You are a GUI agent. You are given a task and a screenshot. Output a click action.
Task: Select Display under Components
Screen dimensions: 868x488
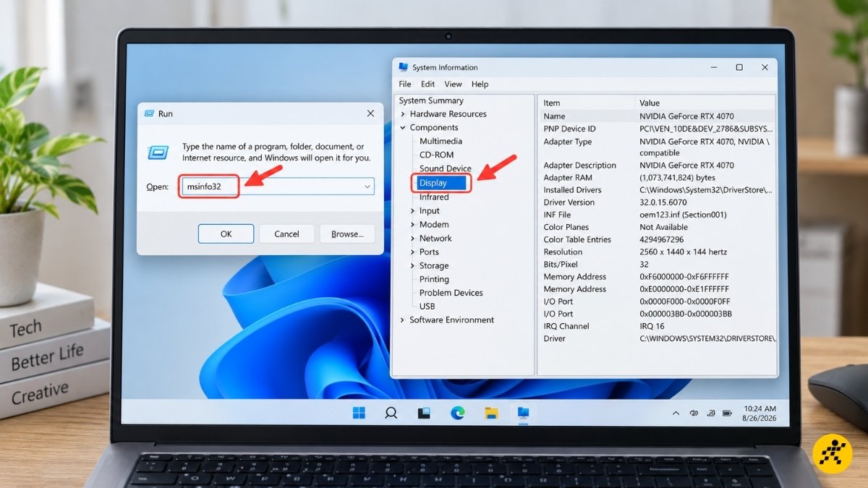(x=442, y=183)
